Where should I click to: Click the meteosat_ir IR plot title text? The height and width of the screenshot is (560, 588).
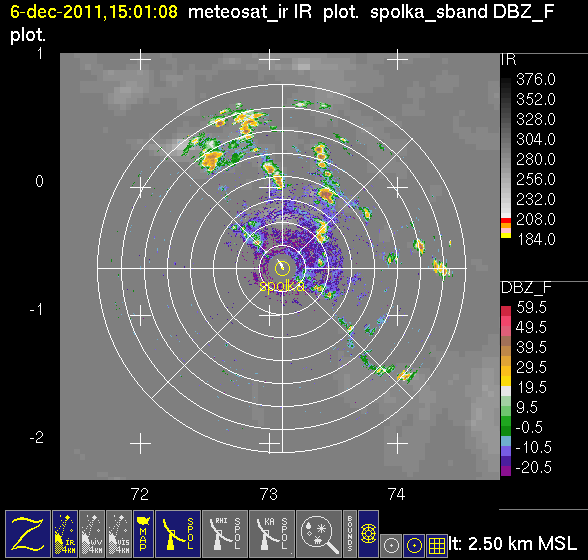(x=273, y=12)
